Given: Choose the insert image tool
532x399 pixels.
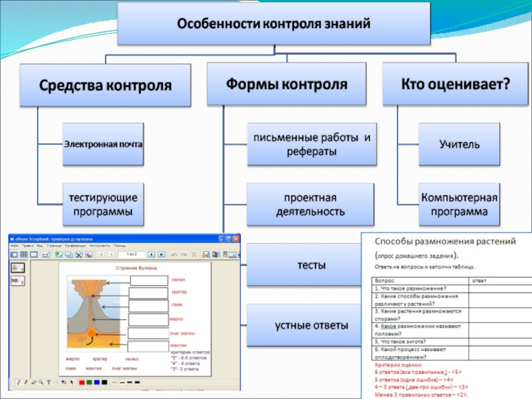Looking at the screenshot, I should coord(64,382).
